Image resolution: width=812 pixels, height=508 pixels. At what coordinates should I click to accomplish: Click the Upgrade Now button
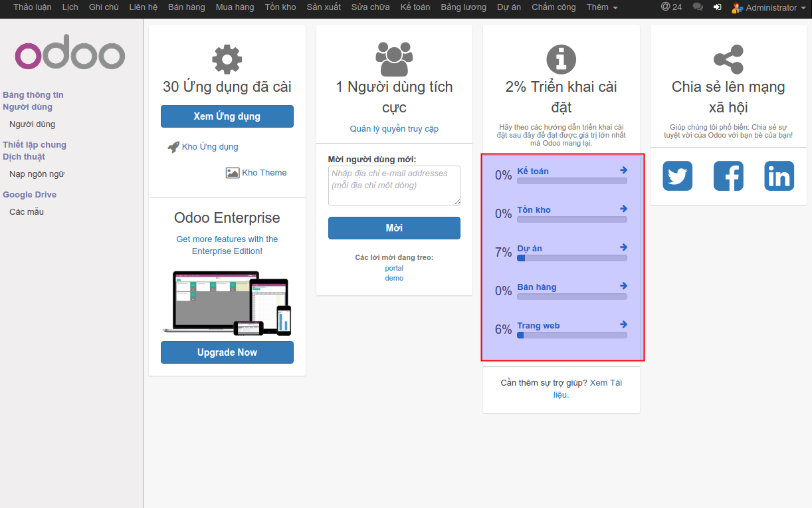(227, 352)
